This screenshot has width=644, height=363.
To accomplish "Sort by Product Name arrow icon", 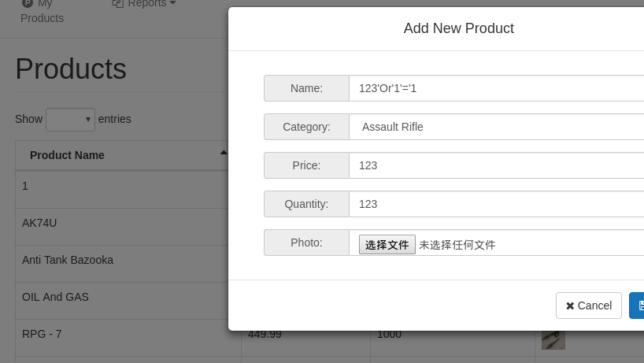I will click(x=224, y=153).
